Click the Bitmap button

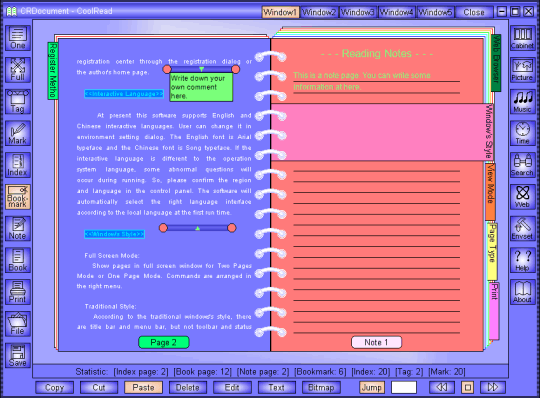pos(321,387)
